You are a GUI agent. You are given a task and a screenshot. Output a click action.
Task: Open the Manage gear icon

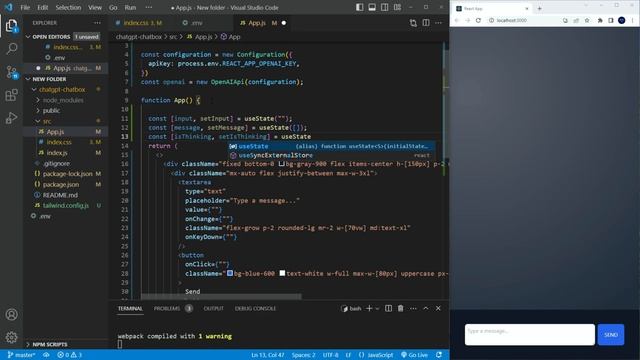(11, 337)
